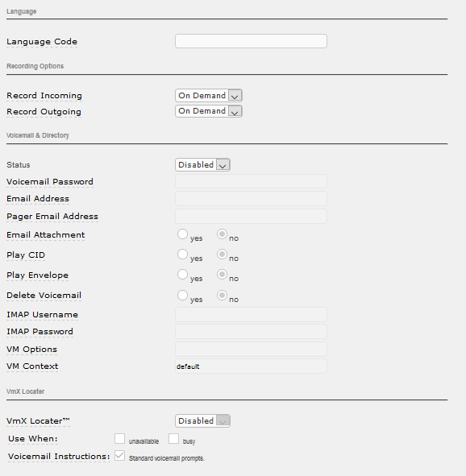Click the Email Address input field
Screen dimensions: 466x476
point(251,199)
